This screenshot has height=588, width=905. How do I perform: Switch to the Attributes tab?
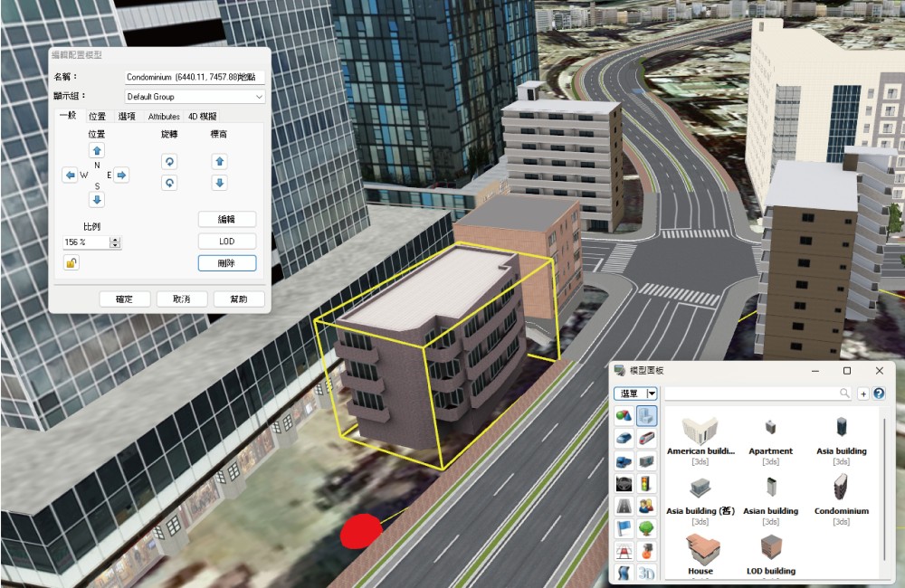click(164, 117)
